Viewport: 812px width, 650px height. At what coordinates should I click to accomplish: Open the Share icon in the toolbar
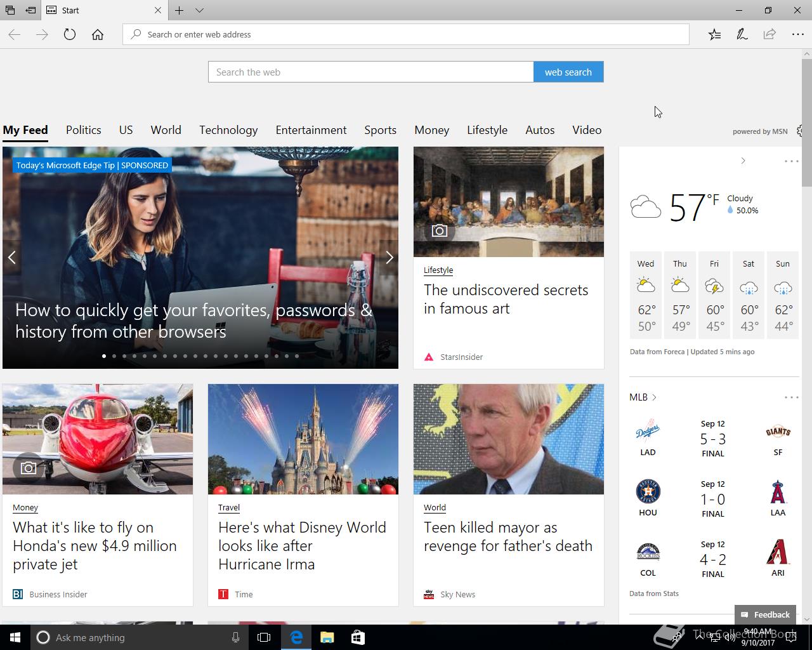click(769, 34)
